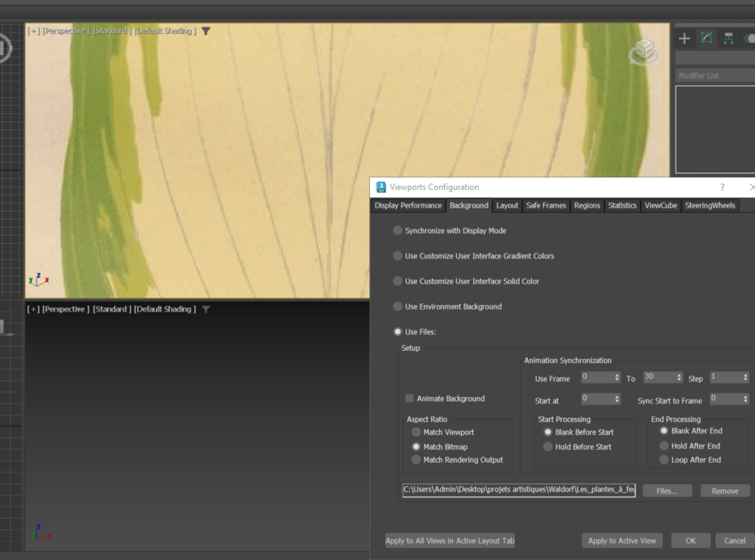755x560 pixels.
Task: Open the Modifier List dropdown
Action: click(x=715, y=75)
